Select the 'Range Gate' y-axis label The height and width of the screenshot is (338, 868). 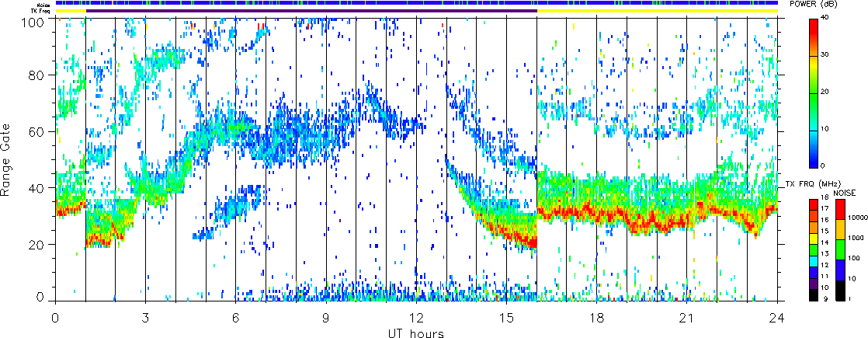pos(6,159)
